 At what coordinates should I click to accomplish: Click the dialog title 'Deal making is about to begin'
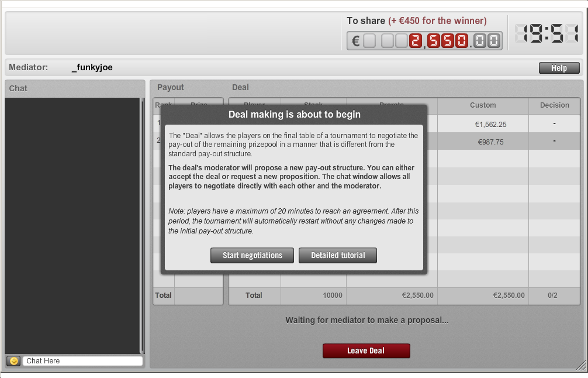(295, 115)
